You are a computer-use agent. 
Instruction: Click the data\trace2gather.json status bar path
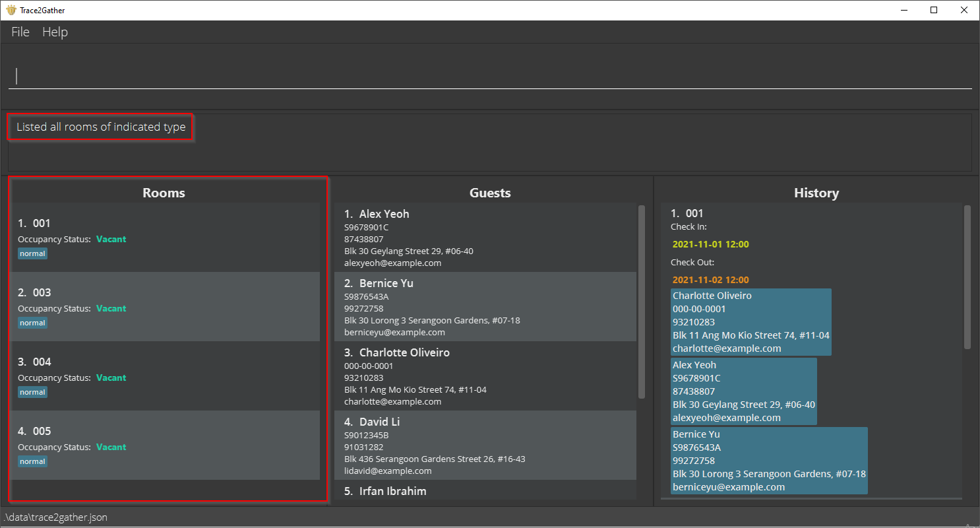pyautogui.click(x=55, y=517)
